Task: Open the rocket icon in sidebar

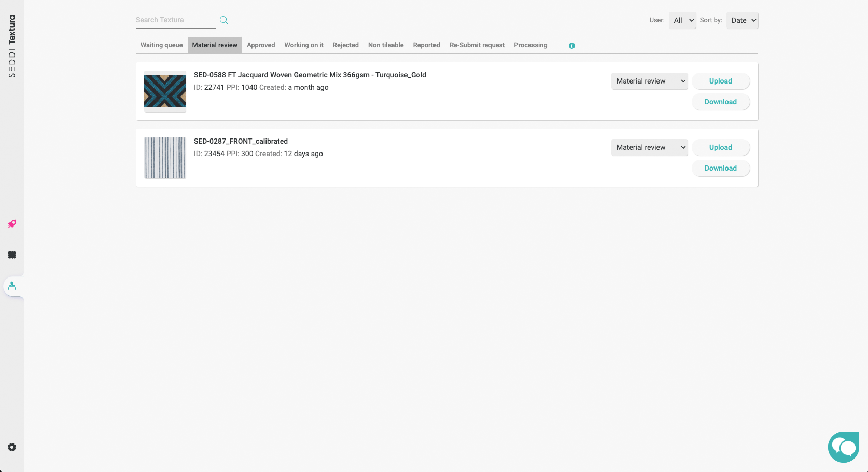Action: pos(12,224)
